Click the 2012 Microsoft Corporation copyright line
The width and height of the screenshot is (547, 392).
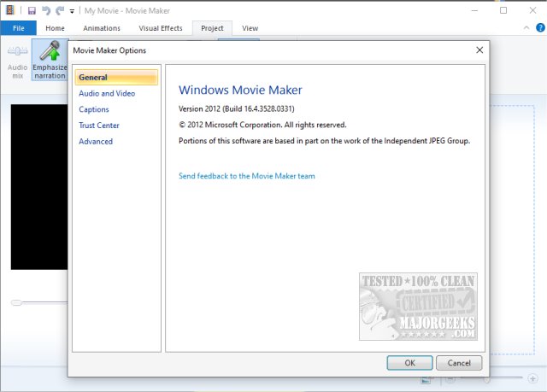pyautogui.click(x=262, y=125)
